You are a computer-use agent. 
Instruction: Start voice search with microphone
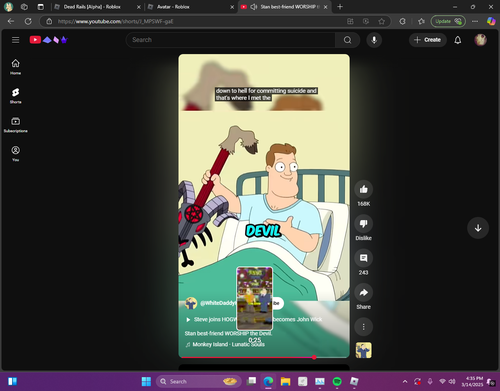click(374, 40)
